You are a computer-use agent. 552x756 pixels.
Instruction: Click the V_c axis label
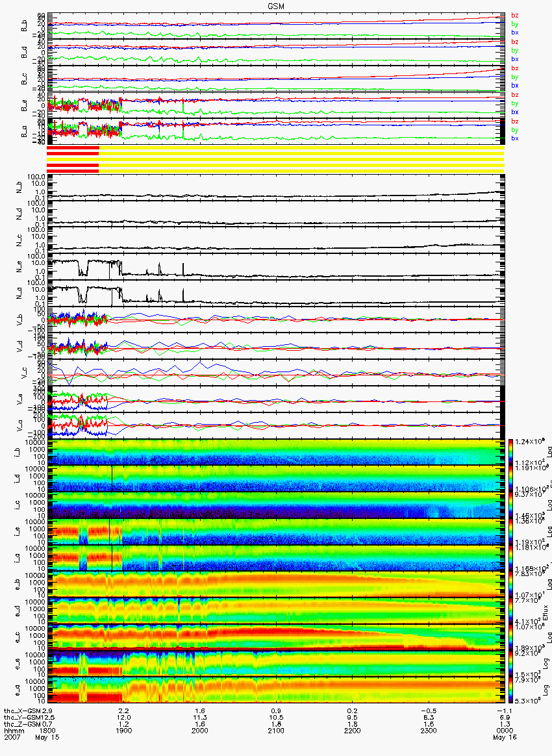coord(24,372)
